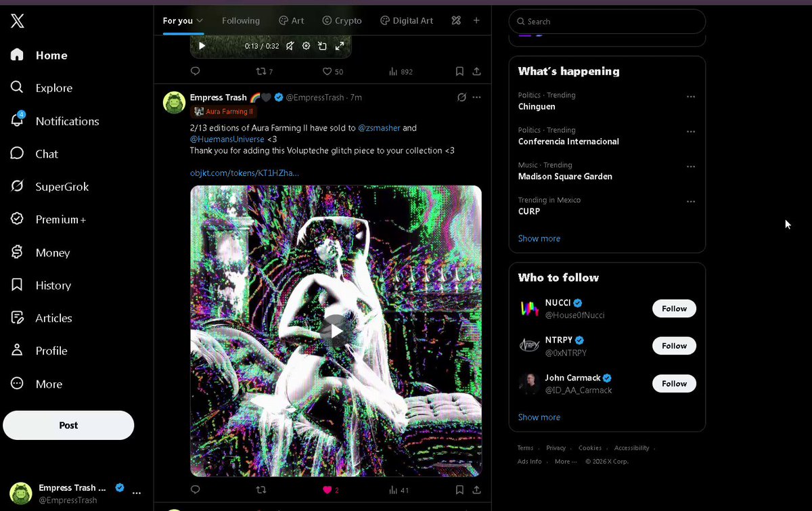Open options menu for Madison Square Garden trend
This screenshot has height=511, width=812.
pos(691,166)
